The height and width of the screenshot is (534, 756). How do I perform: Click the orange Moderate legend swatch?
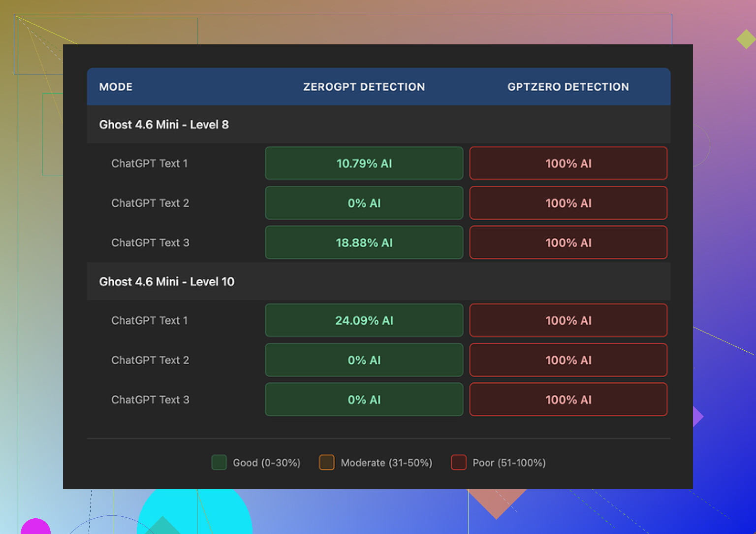pos(327,463)
